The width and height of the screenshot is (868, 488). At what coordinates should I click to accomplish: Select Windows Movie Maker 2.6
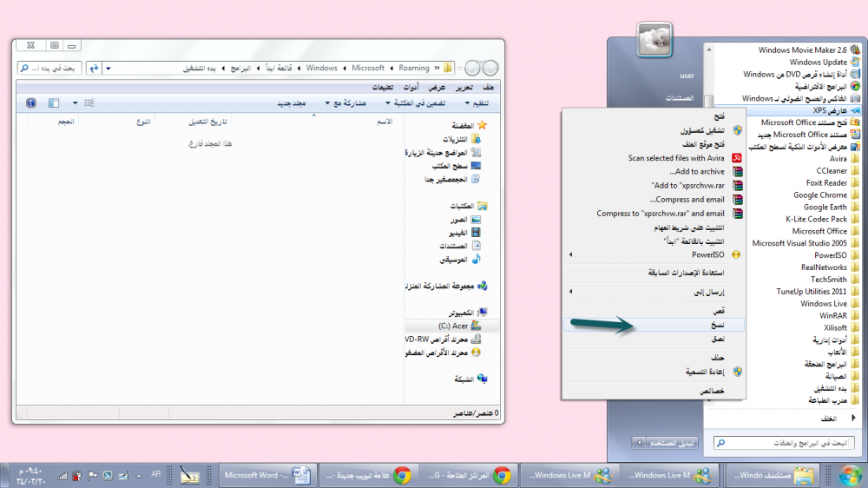tap(802, 50)
